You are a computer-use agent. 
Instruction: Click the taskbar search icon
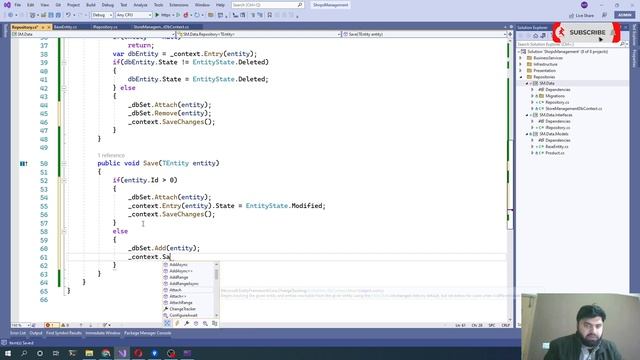pyautogui.click(x=24, y=353)
